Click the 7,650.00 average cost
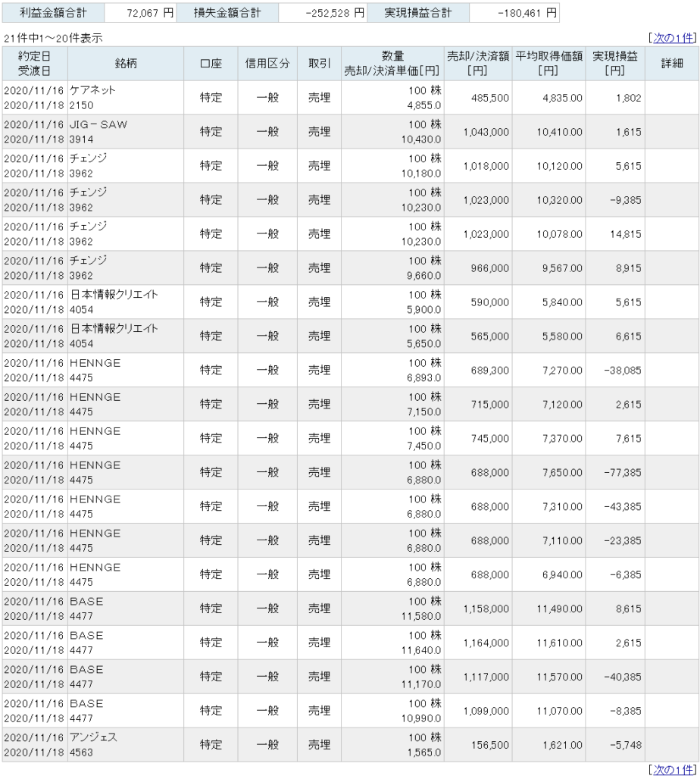This screenshot has height=776, width=700. coord(562,473)
